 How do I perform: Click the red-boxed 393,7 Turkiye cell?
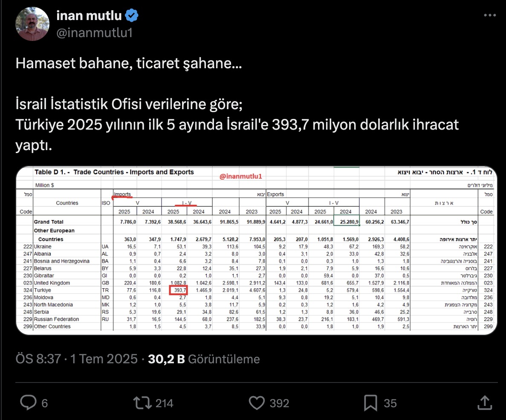(179, 290)
